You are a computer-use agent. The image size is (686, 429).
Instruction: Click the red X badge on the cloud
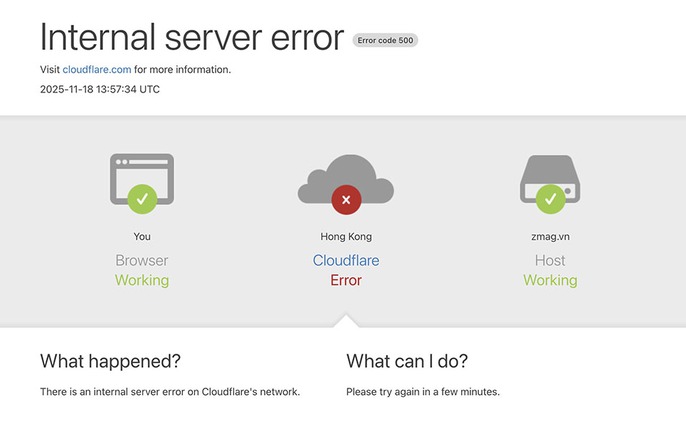coord(346,200)
